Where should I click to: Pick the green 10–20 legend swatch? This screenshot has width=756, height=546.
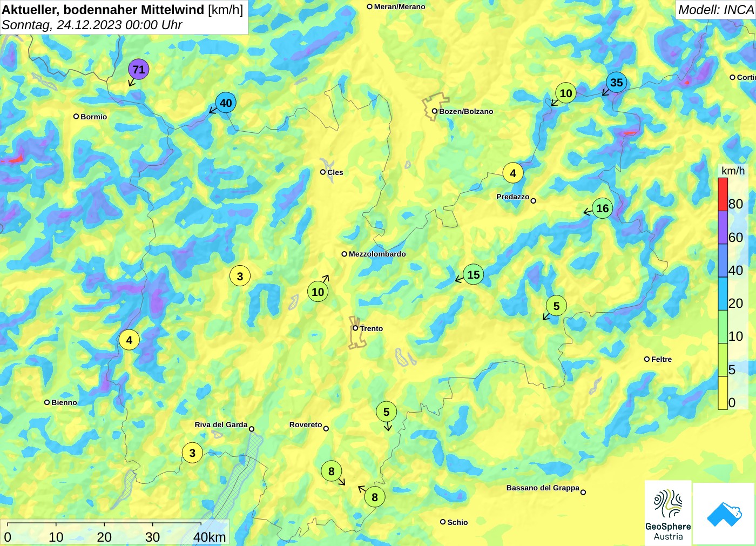coord(723,327)
